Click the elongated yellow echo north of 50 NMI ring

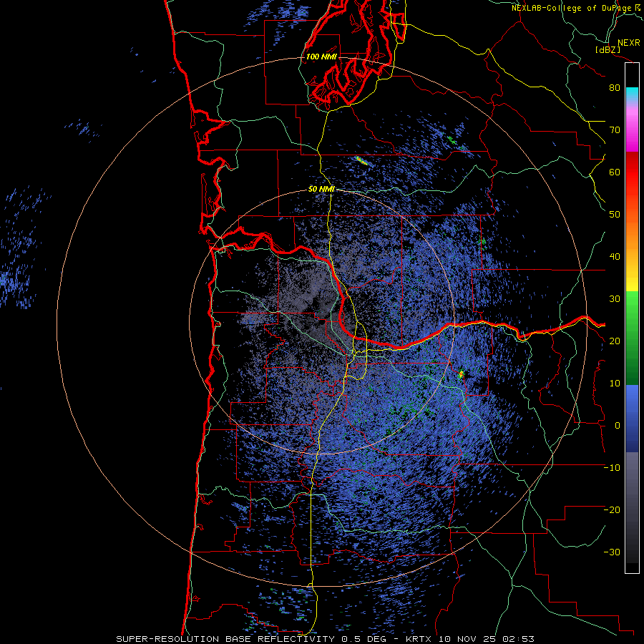click(362, 160)
